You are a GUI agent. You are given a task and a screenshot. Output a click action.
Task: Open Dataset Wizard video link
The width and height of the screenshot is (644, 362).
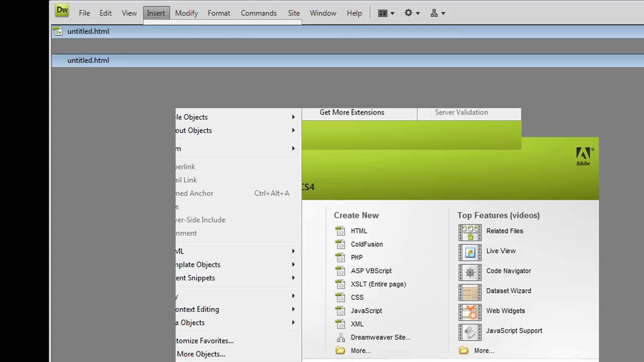click(509, 291)
